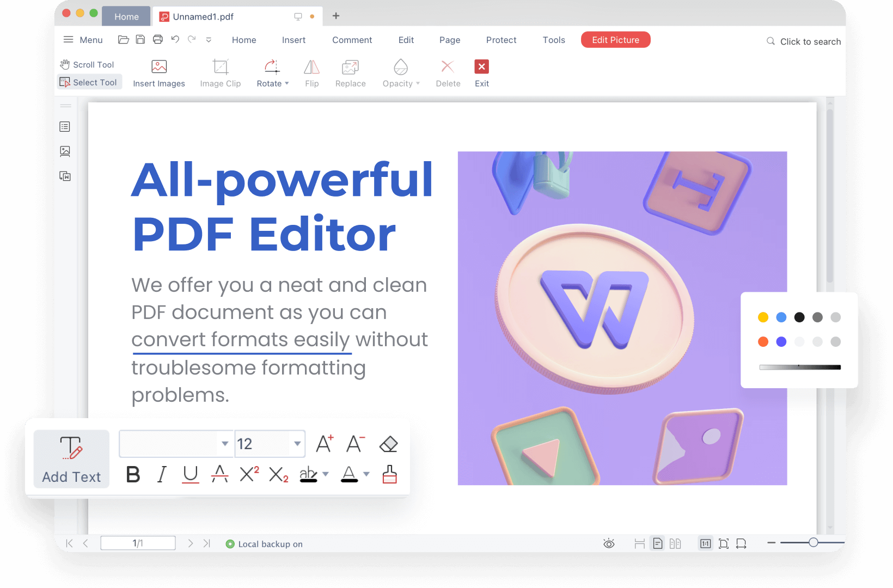Click the strikethrough text icon
The image size is (893, 588).
(219, 474)
